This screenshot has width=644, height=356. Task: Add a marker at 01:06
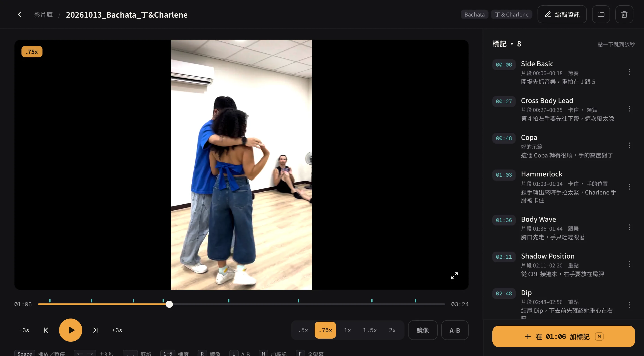[x=563, y=336]
